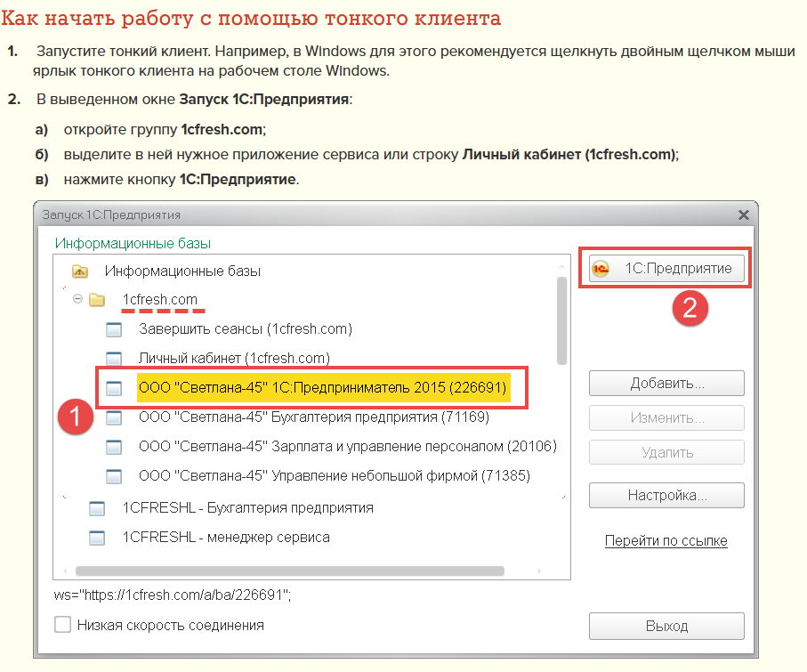Select Личный кабинет (1cfresh.com) entry

click(x=234, y=358)
